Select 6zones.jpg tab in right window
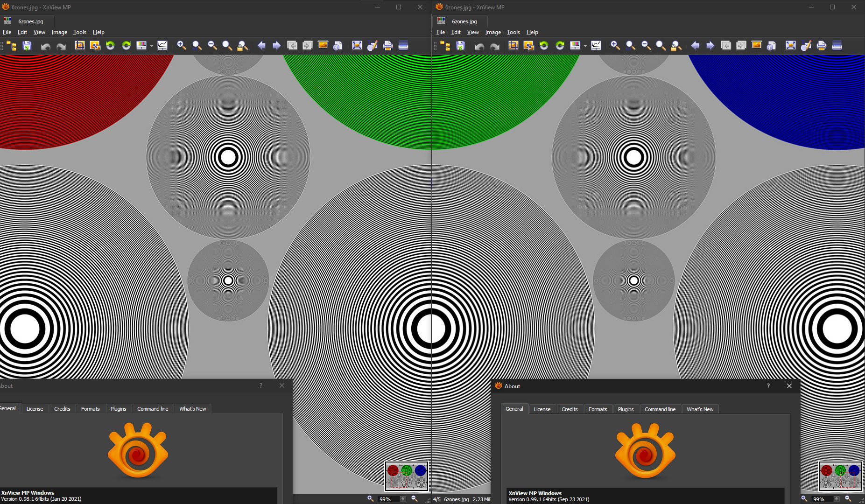 (x=464, y=21)
